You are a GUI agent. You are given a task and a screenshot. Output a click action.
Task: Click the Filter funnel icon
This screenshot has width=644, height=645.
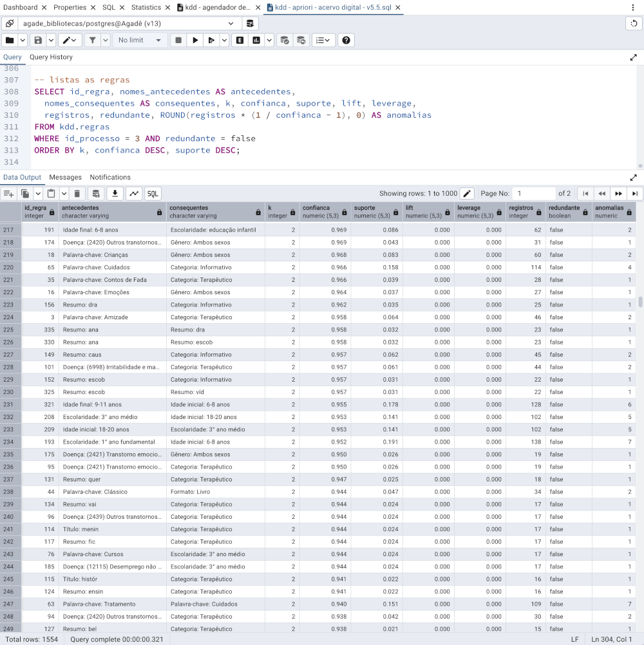(93, 40)
